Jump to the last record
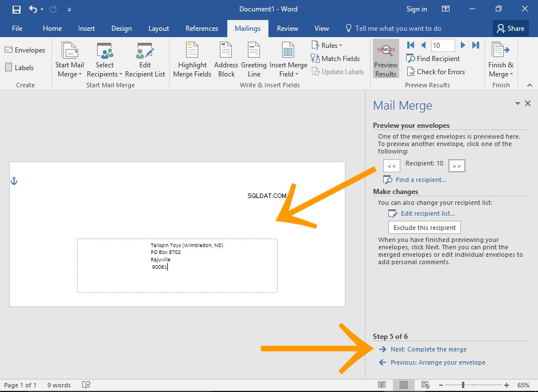The image size is (538, 392). 476,45
